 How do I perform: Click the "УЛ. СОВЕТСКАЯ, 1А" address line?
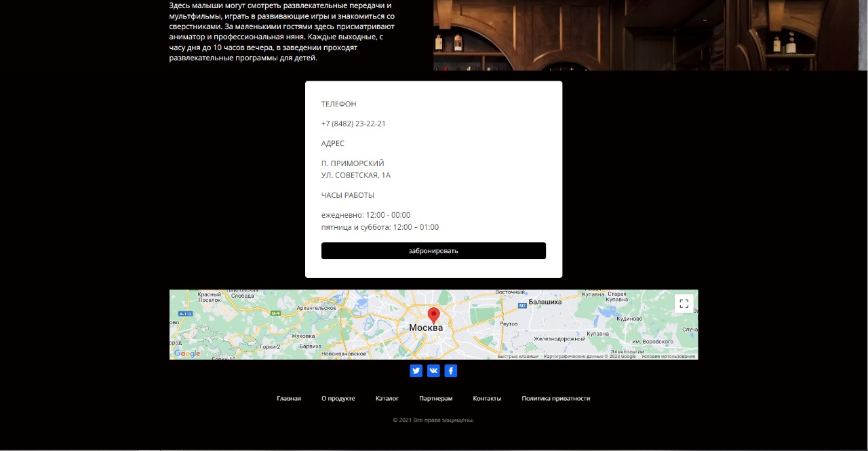356,175
